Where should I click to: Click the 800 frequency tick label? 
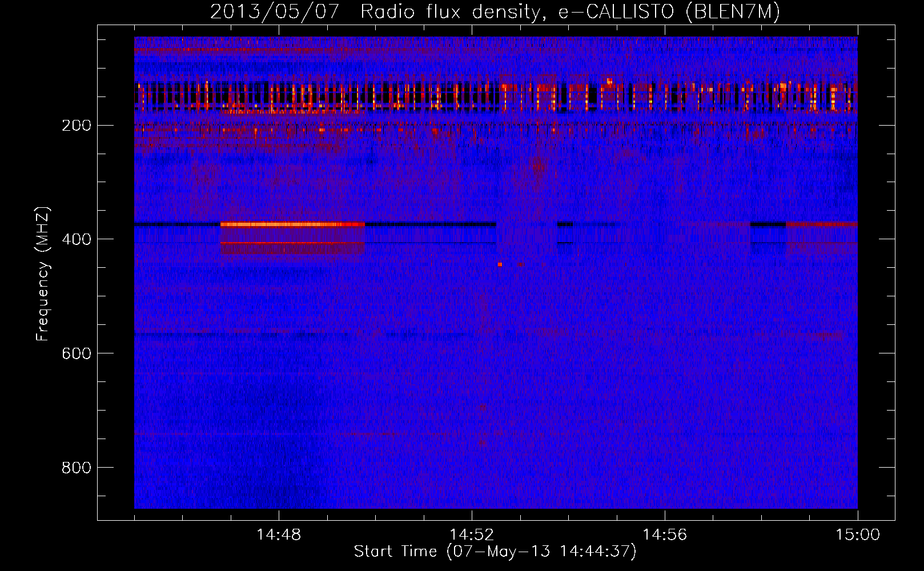click(x=77, y=468)
